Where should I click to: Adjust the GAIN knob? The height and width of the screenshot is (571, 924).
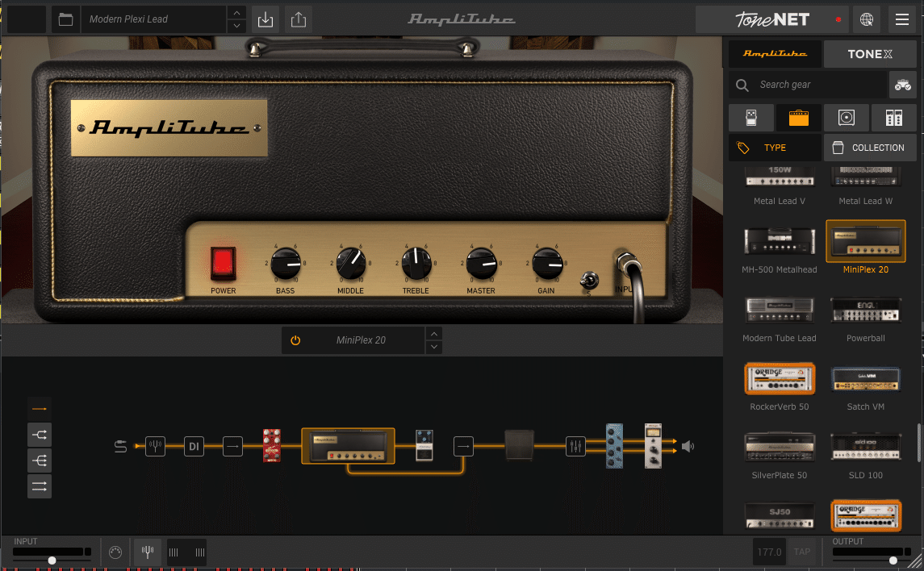547,264
